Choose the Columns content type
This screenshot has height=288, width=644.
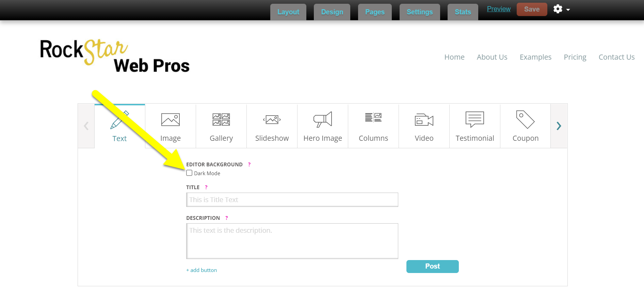point(373,126)
